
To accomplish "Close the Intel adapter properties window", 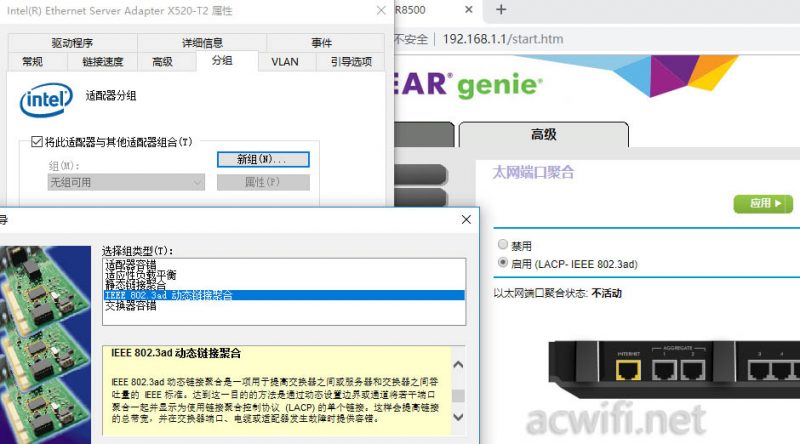I will click(x=379, y=10).
